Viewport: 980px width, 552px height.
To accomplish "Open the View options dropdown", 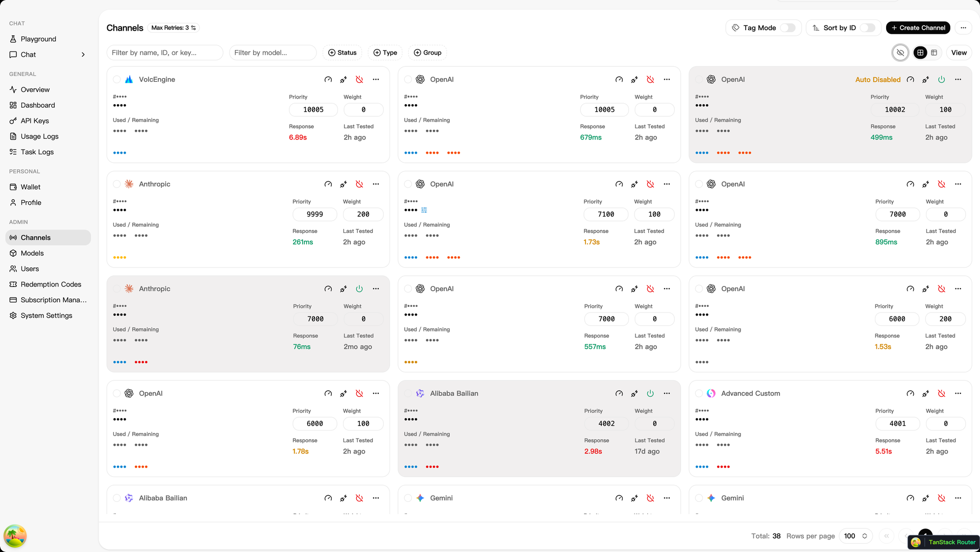I will 959,53.
